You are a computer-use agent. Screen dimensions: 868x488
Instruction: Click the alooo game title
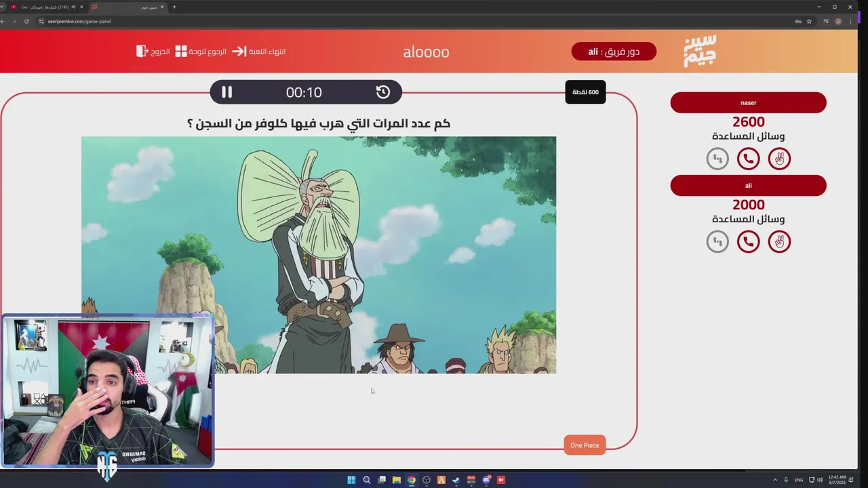(426, 52)
